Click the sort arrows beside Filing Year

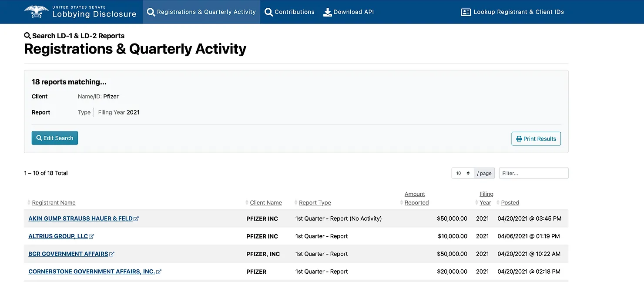point(476,203)
